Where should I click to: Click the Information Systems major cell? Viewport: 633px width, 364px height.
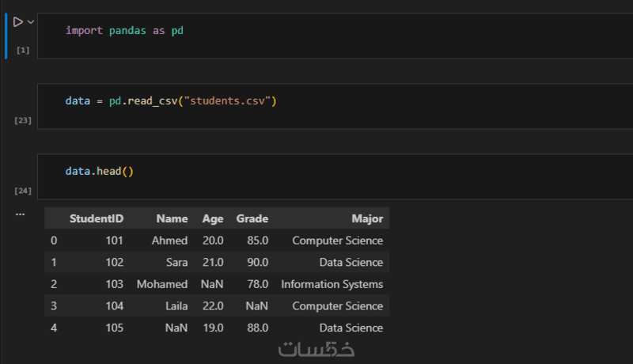[332, 284]
